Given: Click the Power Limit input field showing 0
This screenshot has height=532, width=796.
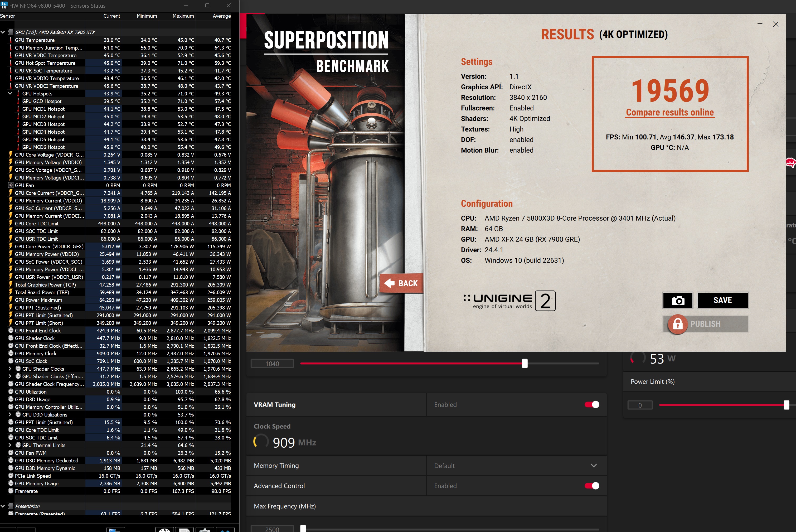Looking at the screenshot, I should (640, 405).
